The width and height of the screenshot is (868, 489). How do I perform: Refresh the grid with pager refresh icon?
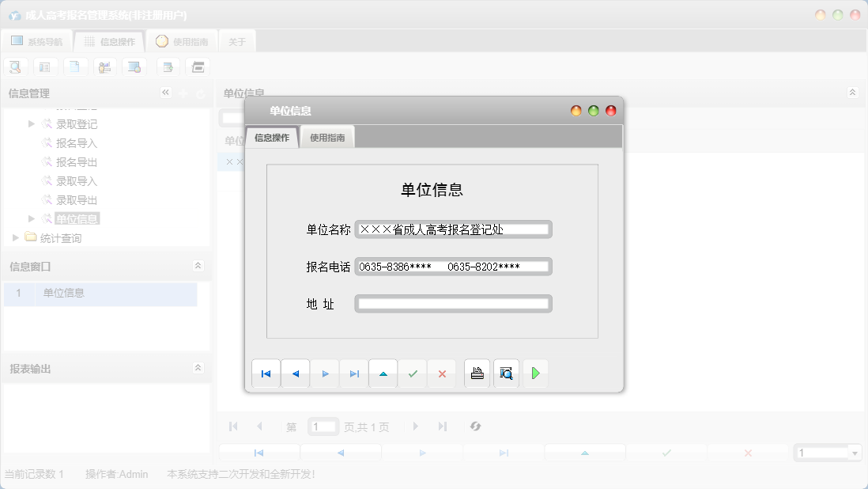coord(476,426)
